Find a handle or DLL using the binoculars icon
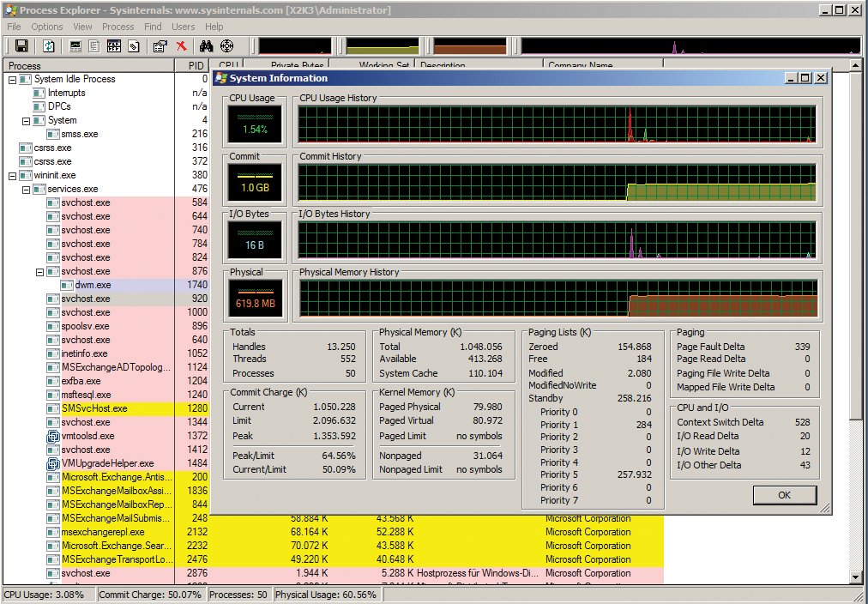Screen dimensions: 868x604 click(x=208, y=45)
